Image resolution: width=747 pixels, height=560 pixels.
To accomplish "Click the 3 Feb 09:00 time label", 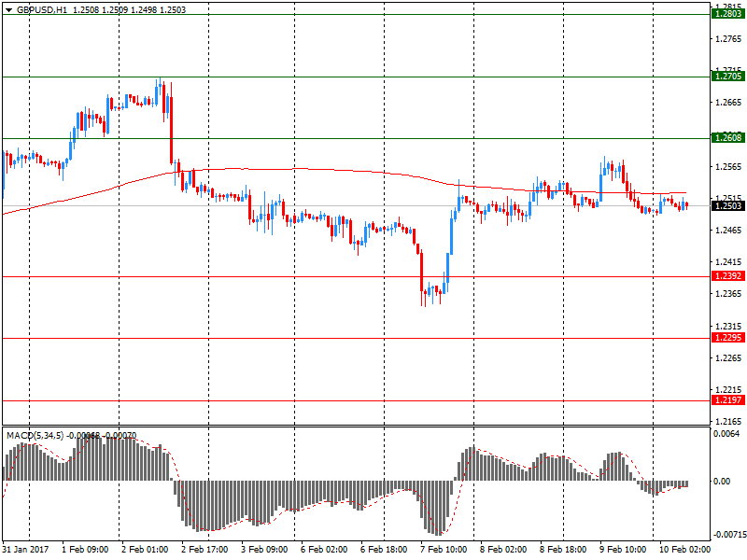I will coord(264,550).
